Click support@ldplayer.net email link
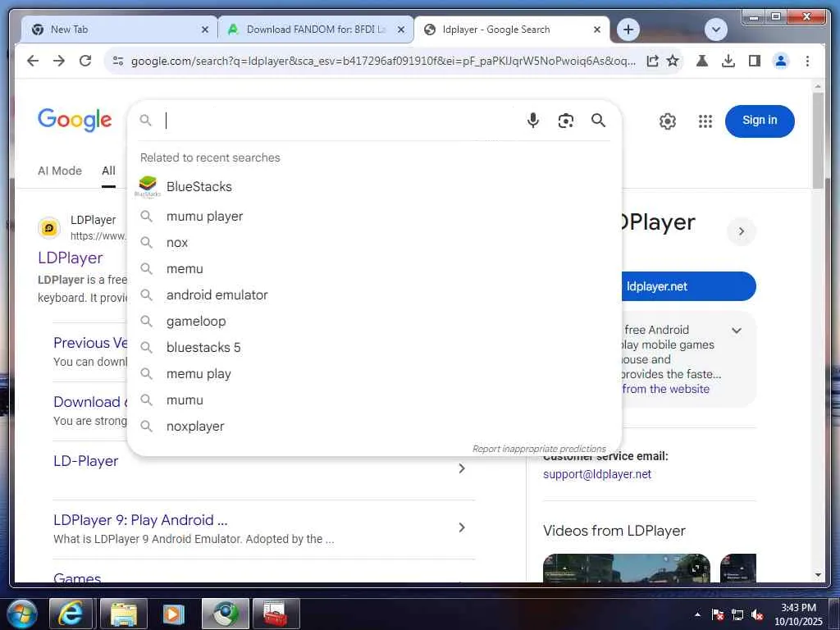840x630 pixels. (x=597, y=475)
